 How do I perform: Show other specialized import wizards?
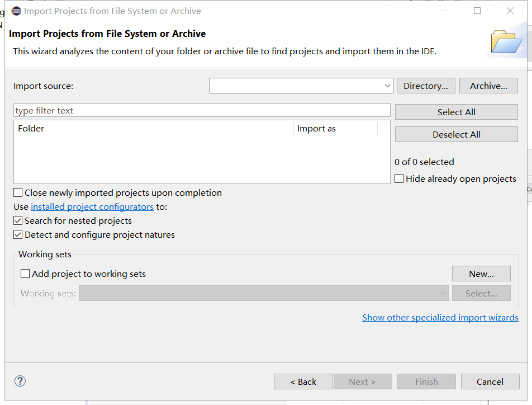(440, 318)
